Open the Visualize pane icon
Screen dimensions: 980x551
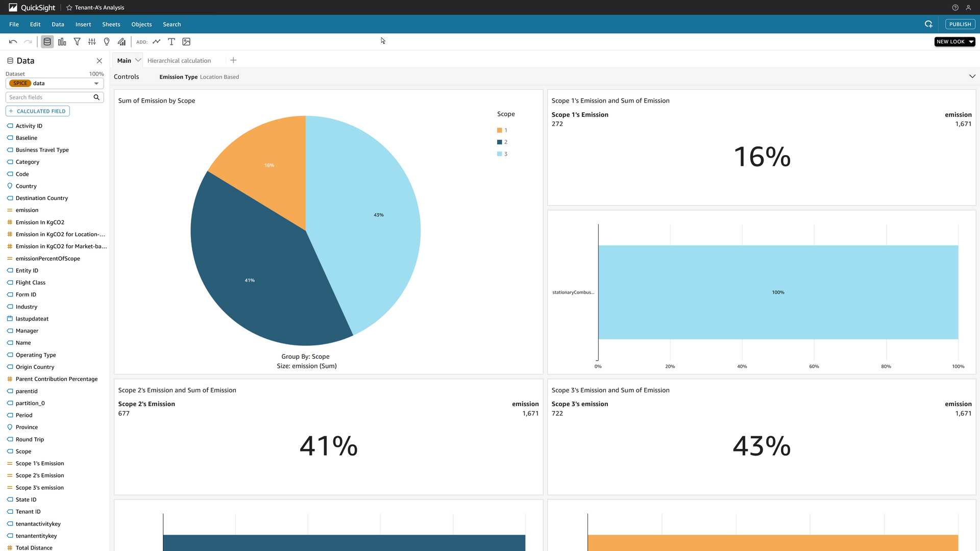[62, 42]
